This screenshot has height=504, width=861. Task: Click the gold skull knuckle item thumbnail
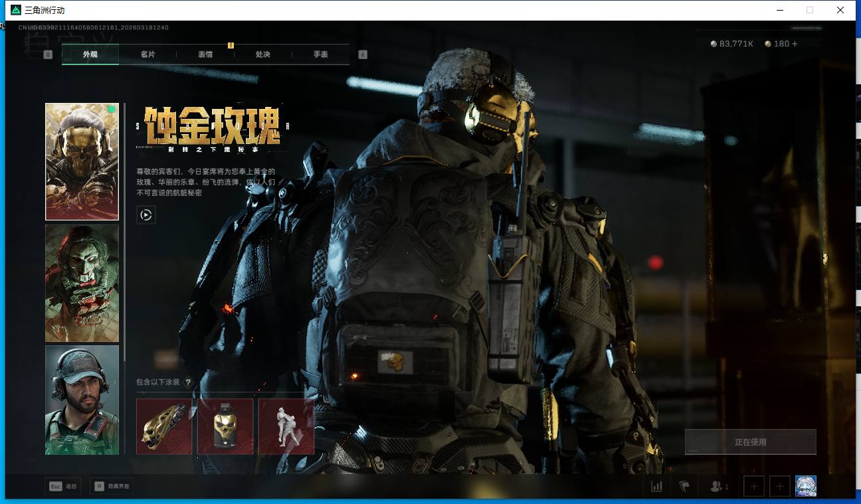(x=164, y=426)
